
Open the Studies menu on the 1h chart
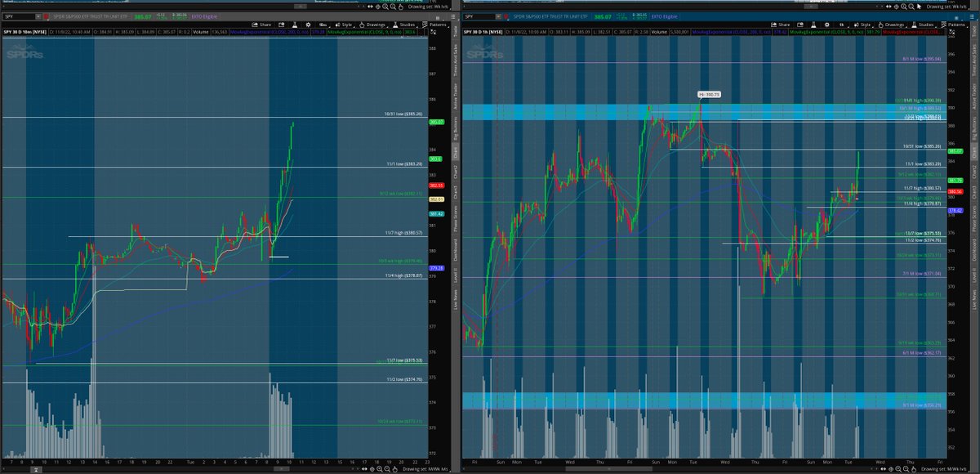point(925,25)
